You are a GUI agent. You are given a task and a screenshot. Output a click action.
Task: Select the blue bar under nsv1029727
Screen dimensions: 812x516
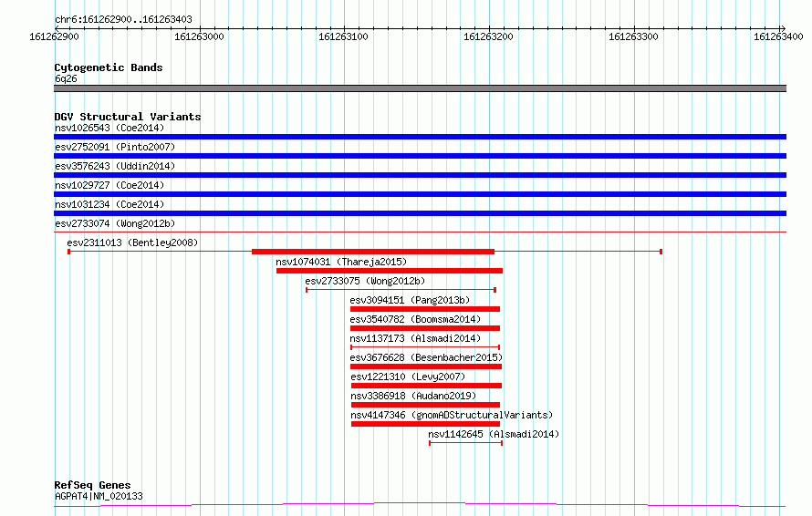(420, 194)
